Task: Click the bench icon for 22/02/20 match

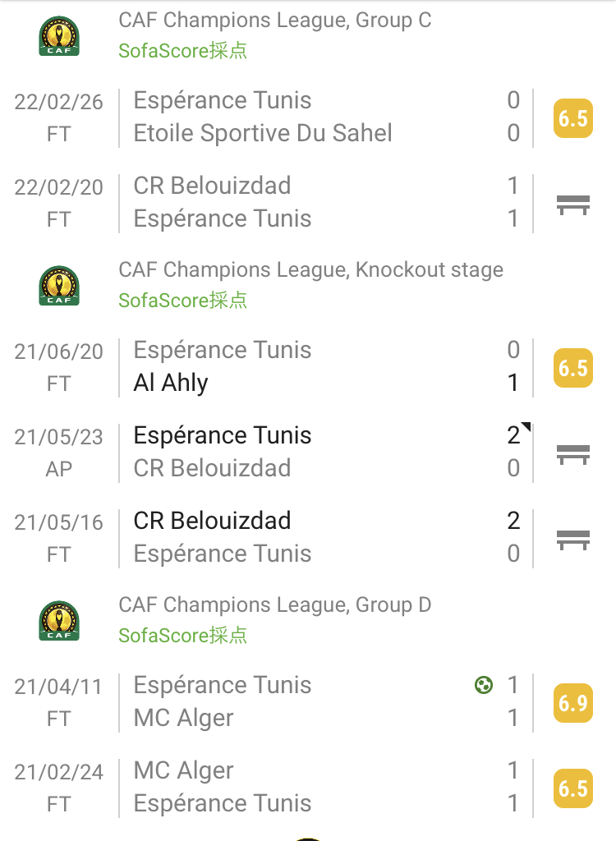Action: coord(573,205)
